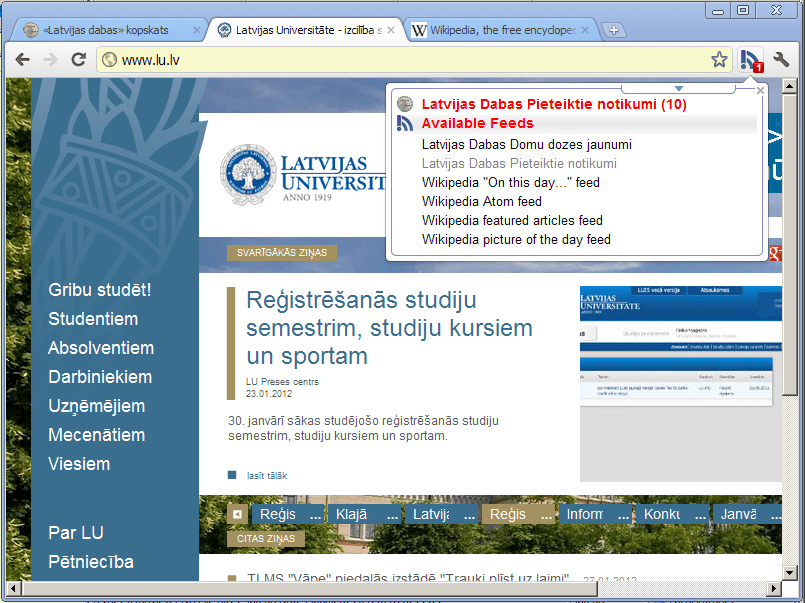Image resolution: width=805 pixels, height=603 pixels.
Task: Select the Inform... news tab
Action: click(x=596, y=514)
